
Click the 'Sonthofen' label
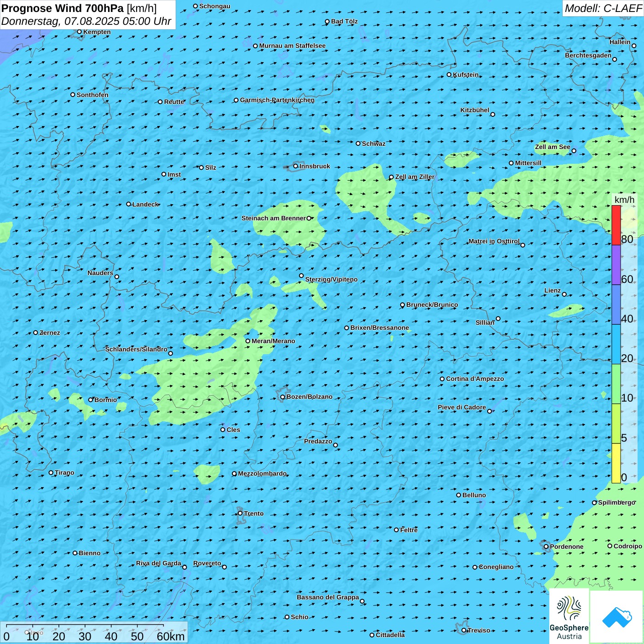point(92,95)
